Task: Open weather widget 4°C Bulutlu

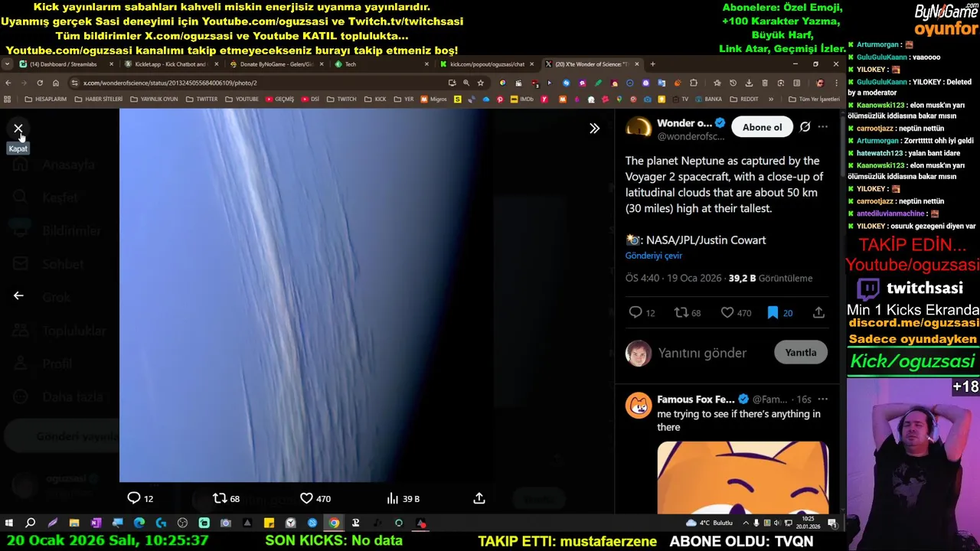Action: [x=710, y=523]
